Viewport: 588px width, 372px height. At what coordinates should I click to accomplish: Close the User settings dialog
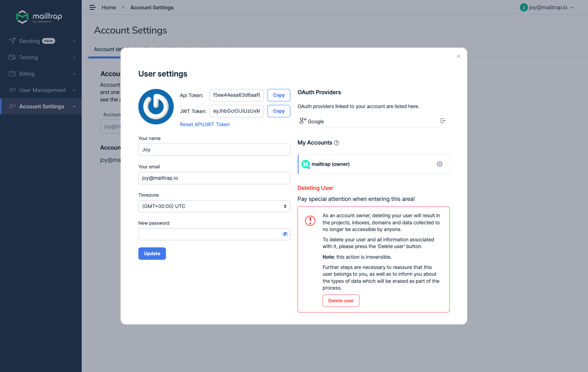pyautogui.click(x=458, y=56)
